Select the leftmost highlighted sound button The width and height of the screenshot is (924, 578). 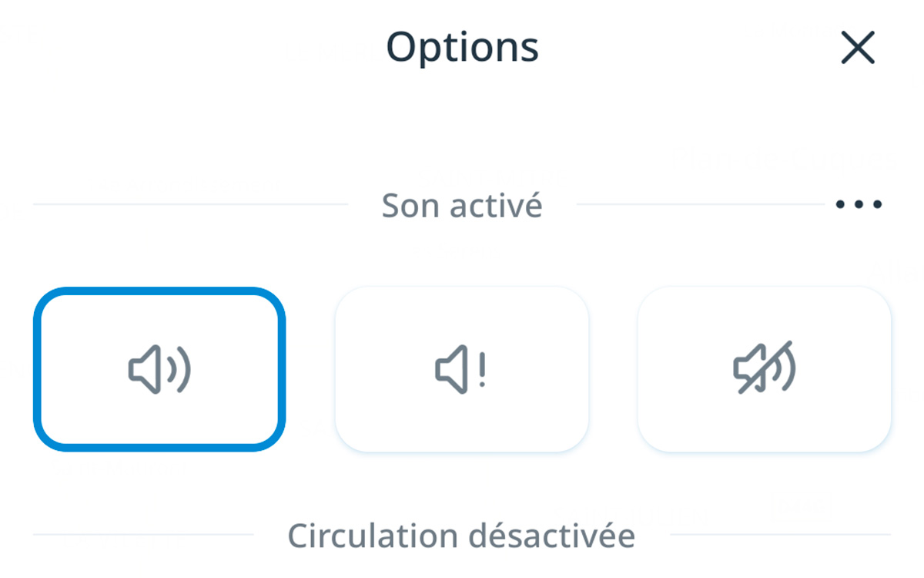click(x=159, y=369)
